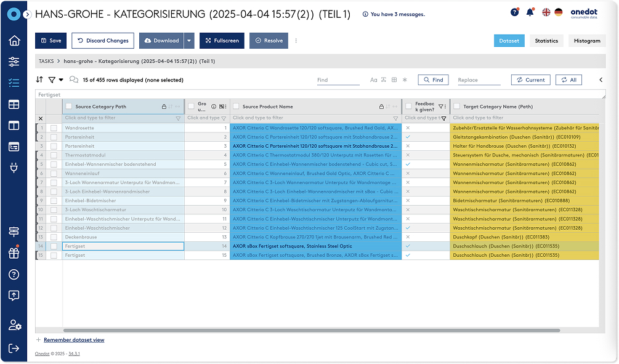This screenshot has height=364, width=619.
Task: Click TASKS in the breadcrumb
Action: point(46,61)
